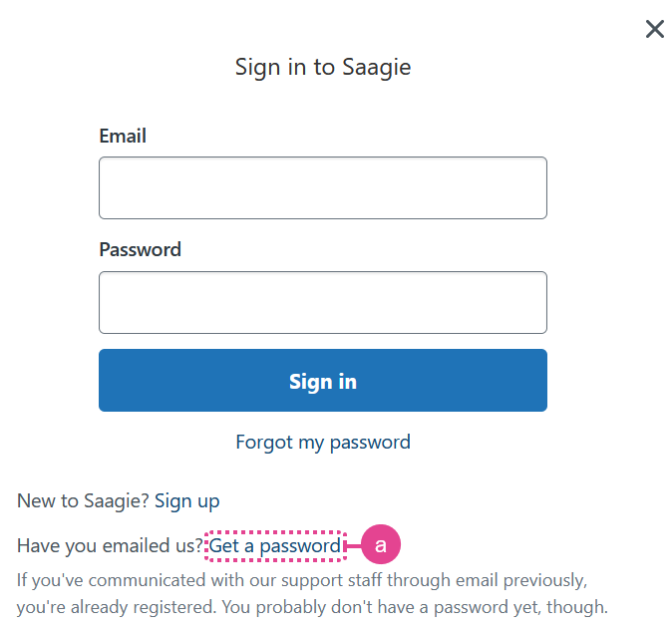The height and width of the screenshot is (628, 672).
Task: Click the word "password" in the dotted outline
Action: pos(300,546)
